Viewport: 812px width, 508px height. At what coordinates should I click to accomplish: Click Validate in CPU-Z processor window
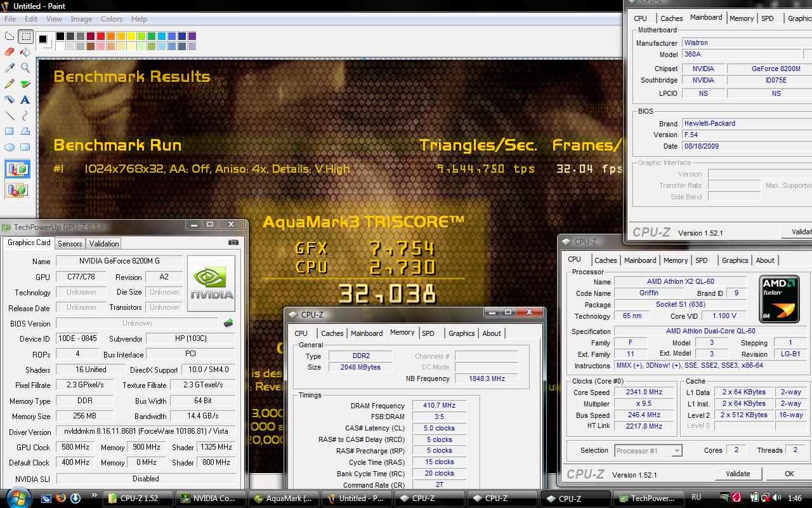pos(738,474)
